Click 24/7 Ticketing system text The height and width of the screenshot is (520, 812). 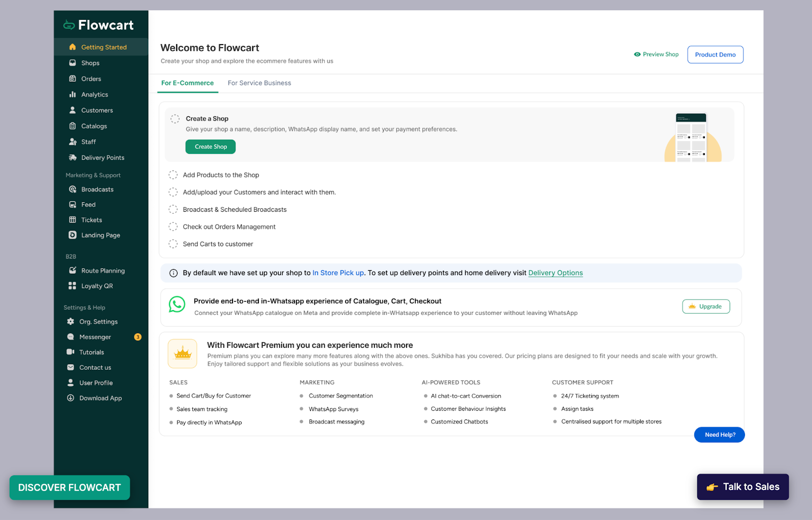pyautogui.click(x=590, y=396)
